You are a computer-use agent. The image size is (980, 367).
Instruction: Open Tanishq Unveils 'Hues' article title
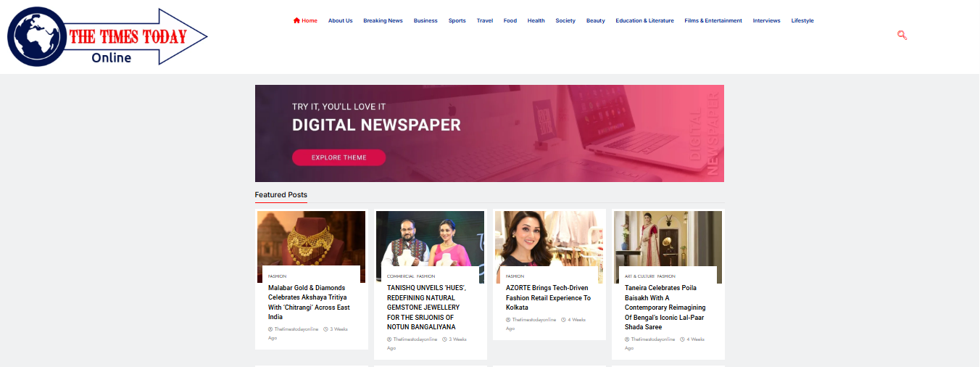click(426, 308)
